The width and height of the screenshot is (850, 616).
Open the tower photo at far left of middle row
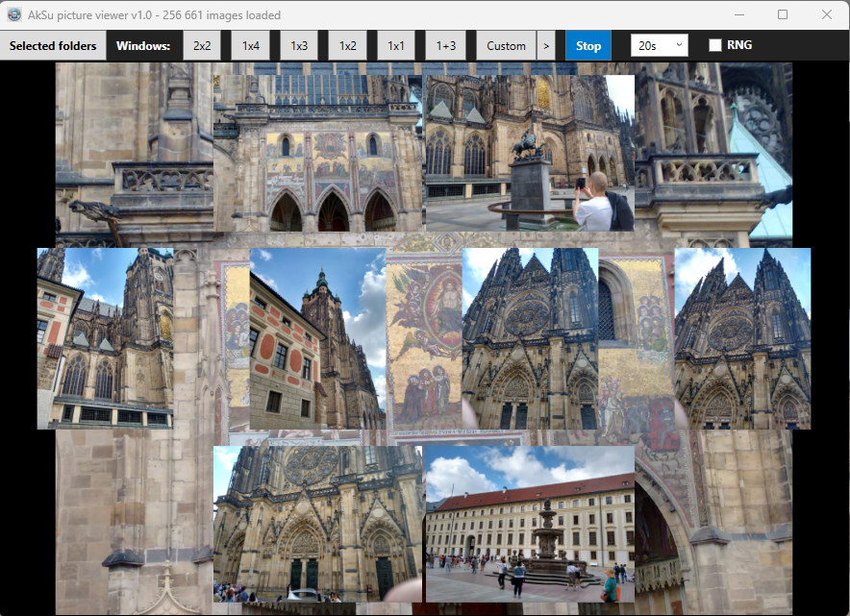(105, 338)
